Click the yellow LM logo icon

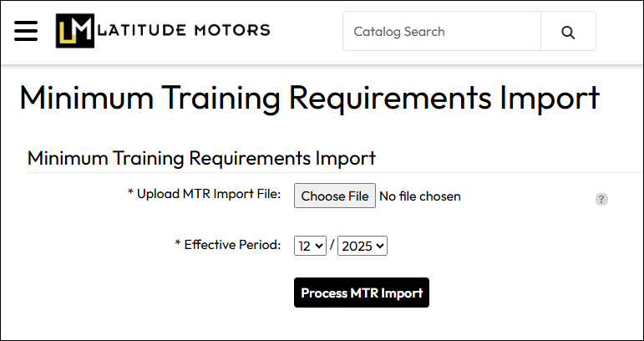coord(75,31)
